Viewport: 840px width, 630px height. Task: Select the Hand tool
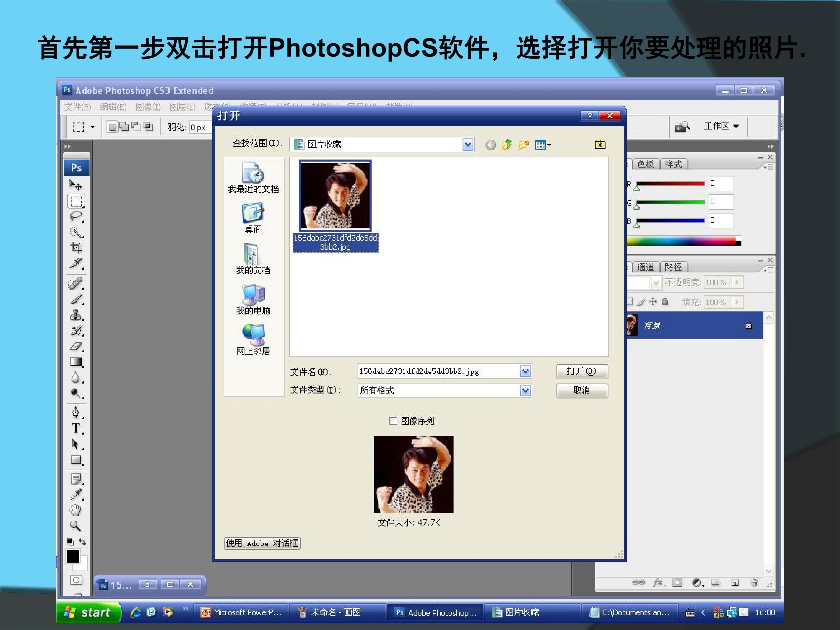click(x=76, y=510)
